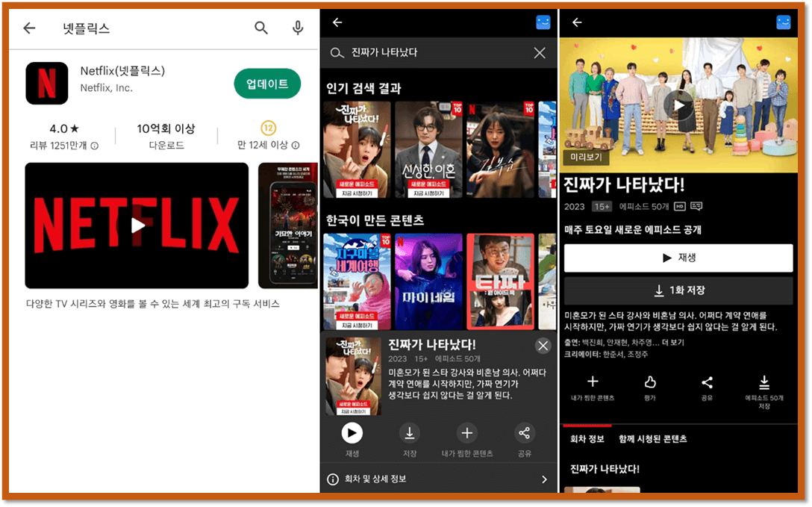The height and width of the screenshot is (507, 812).
Task: Go back from the 넷플릭스 Play Store page
Action: tap(30, 28)
